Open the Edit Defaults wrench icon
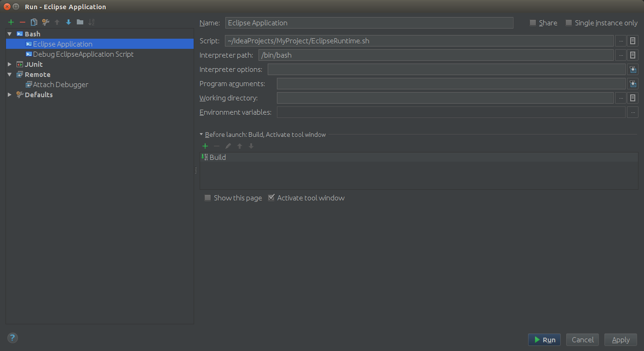This screenshot has height=351, width=644. (x=45, y=22)
